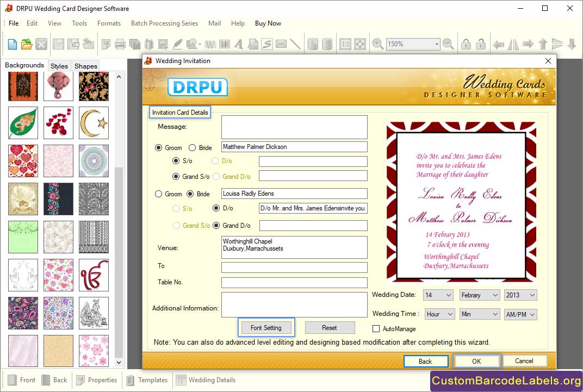Viewport: 583px width, 392px height.
Task: Open the File menu
Action: tap(14, 23)
